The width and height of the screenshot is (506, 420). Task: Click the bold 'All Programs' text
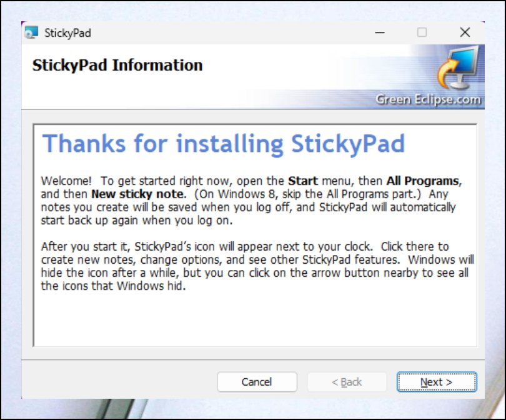[422, 181]
